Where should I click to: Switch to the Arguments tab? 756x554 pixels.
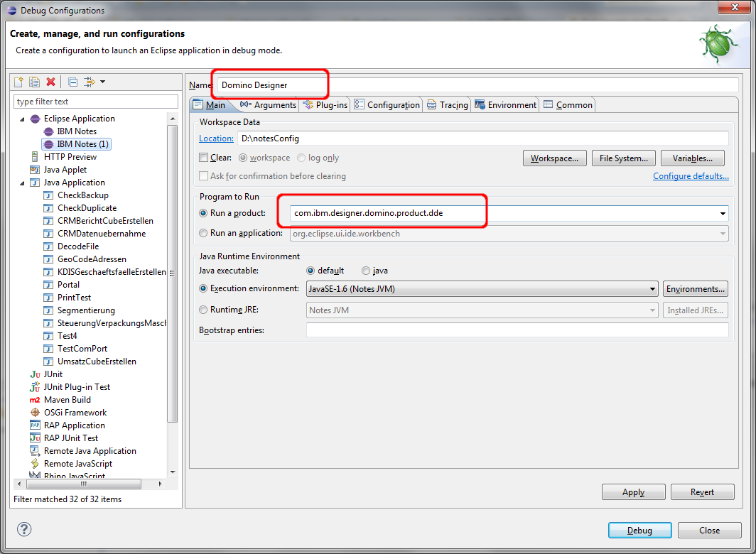tap(269, 105)
